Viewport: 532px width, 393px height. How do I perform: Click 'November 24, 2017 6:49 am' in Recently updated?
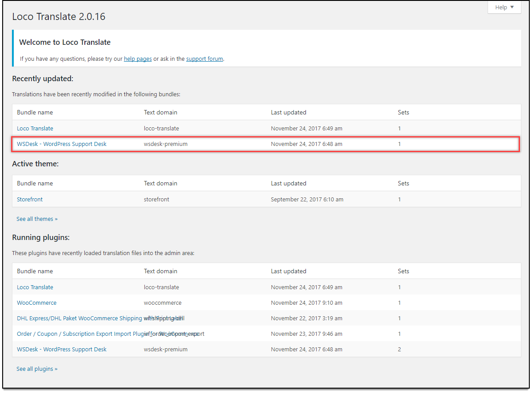tap(306, 128)
